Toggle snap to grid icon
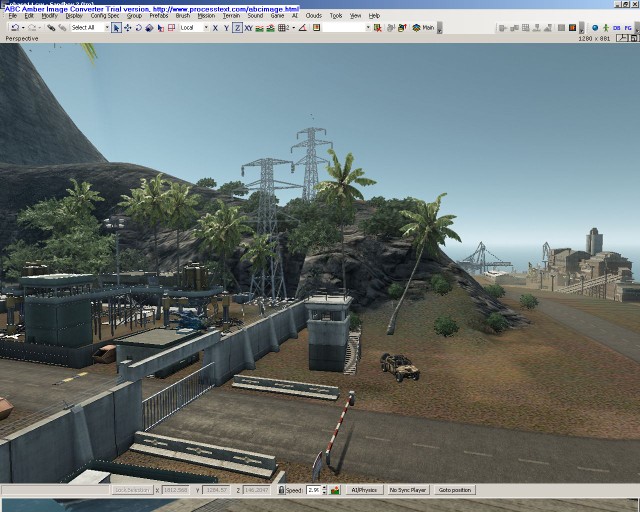This screenshot has width=640, height=512. click(x=284, y=28)
